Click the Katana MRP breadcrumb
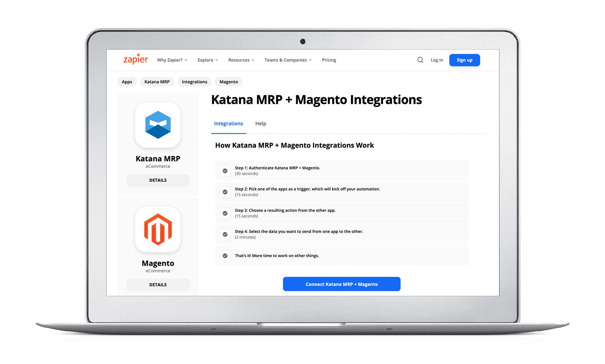This screenshot has height=364, width=605. point(157,82)
